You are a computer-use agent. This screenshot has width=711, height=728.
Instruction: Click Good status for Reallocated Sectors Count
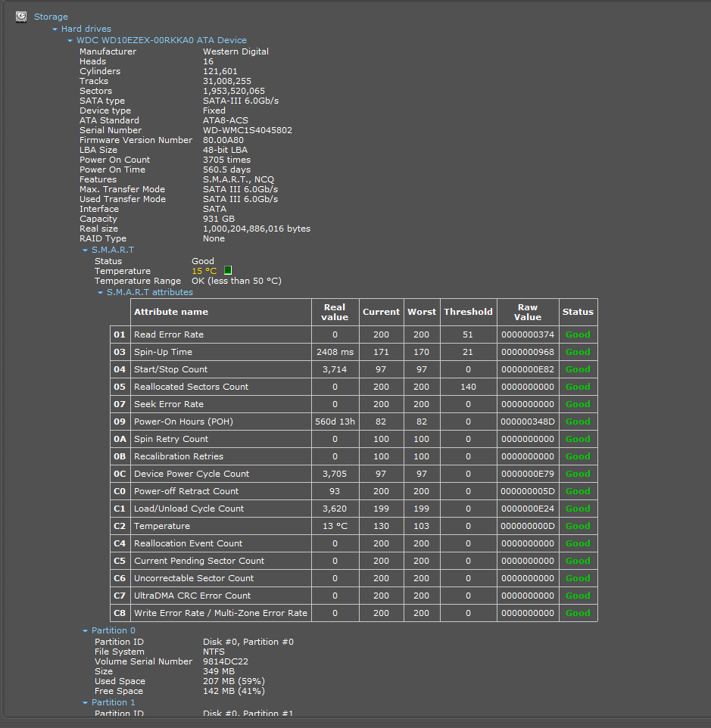578,387
